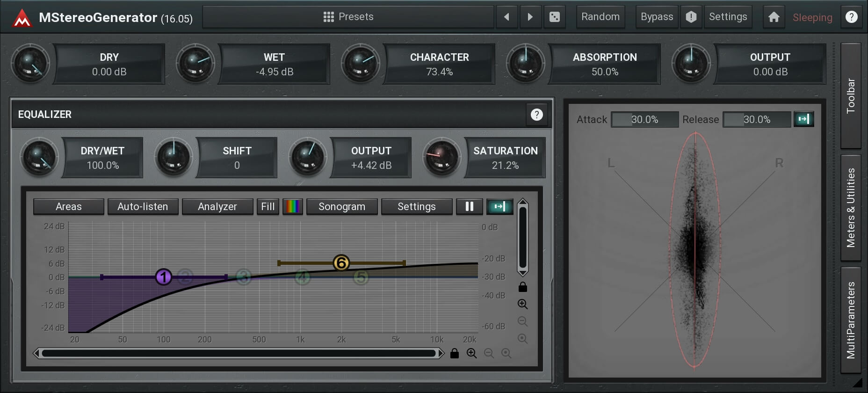The width and height of the screenshot is (868, 393).
Task: Click the Attack 30.0% slider field
Action: (x=644, y=119)
